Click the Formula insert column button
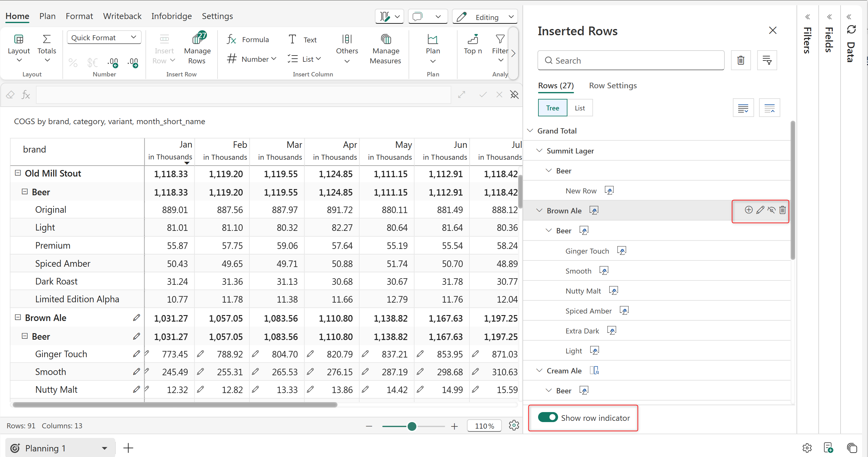 (x=248, y=40)
